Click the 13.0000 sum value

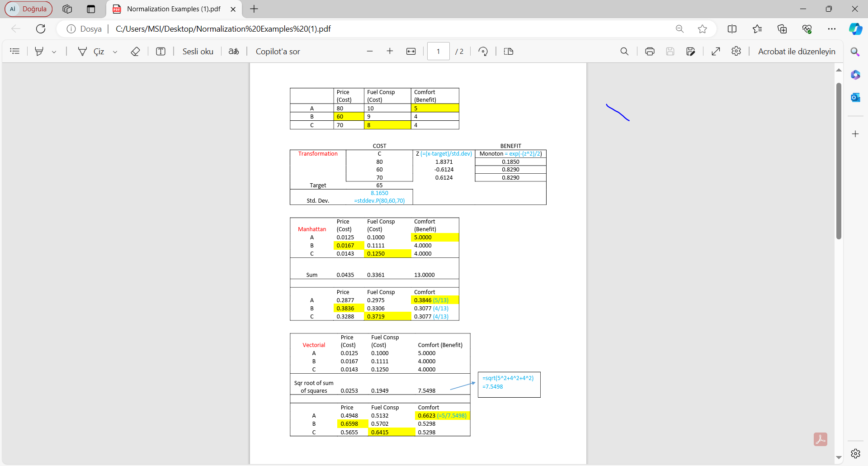tap(425, 275)
